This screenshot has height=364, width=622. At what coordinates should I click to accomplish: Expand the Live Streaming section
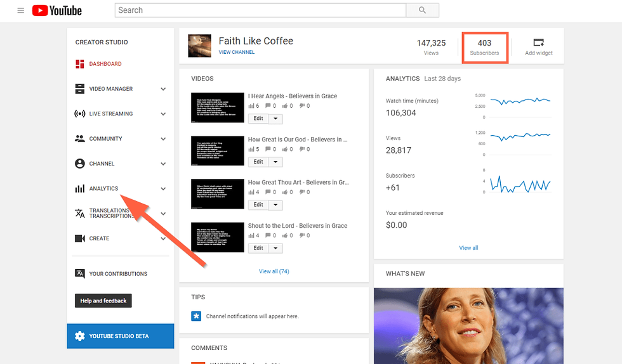coord(163,114)
